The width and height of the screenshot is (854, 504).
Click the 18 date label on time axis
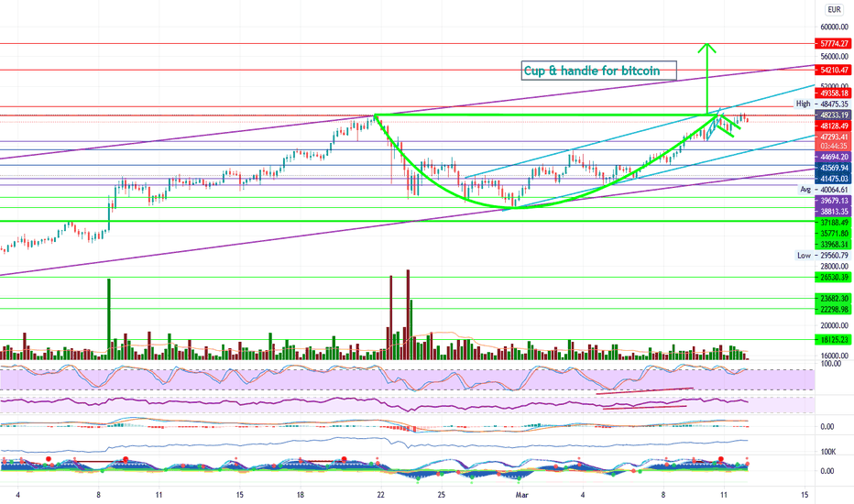coord(301,495)
